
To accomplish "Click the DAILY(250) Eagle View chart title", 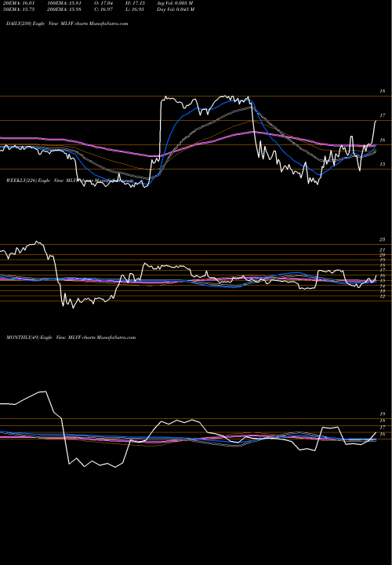I will pyautogui.click(x=67, y=24).
